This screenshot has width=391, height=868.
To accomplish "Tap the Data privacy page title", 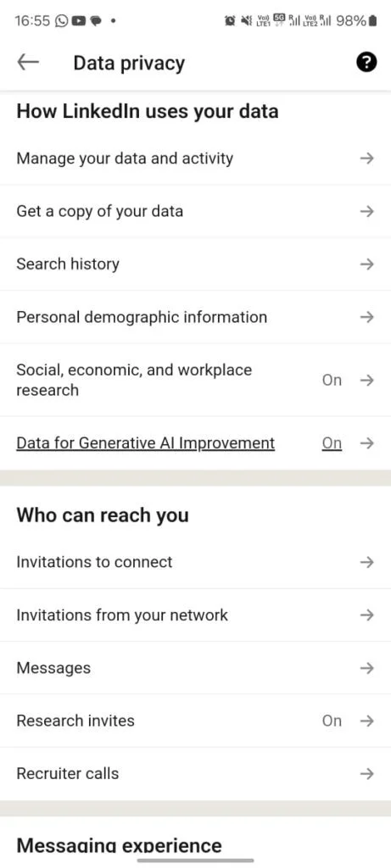I will click(129, 63).
